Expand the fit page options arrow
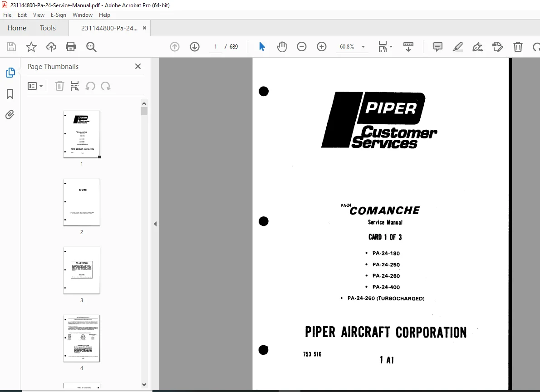 pyautogui.click(x=391, y=47)
